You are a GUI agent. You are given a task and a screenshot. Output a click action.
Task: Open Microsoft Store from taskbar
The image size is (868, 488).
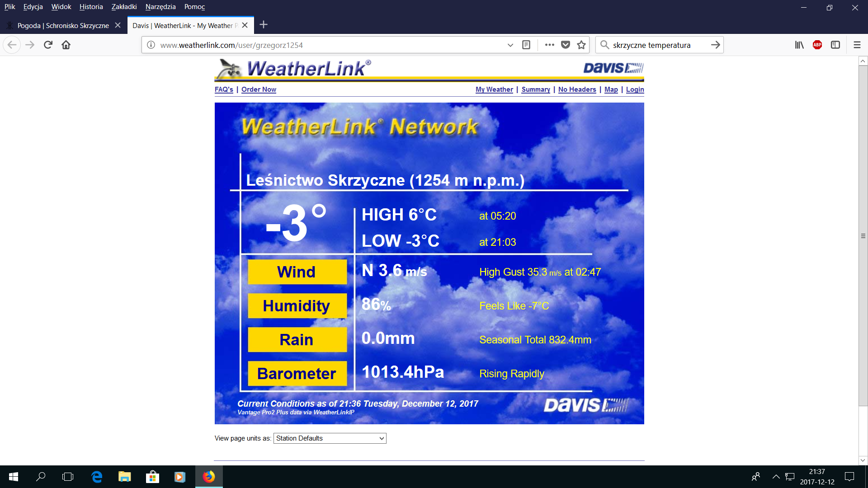pyautogui.click(x=152, y=477)
